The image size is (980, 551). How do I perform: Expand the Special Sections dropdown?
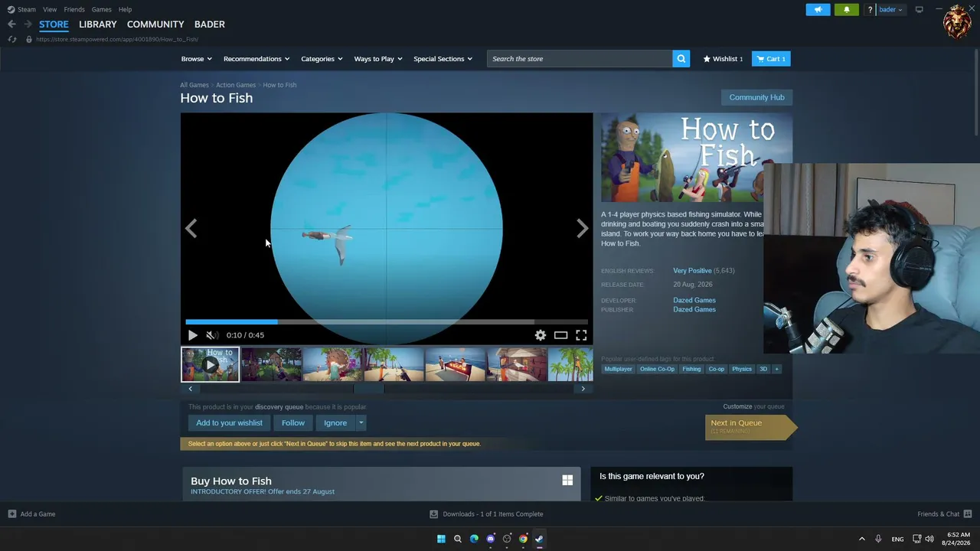click(x=443, y=59)
